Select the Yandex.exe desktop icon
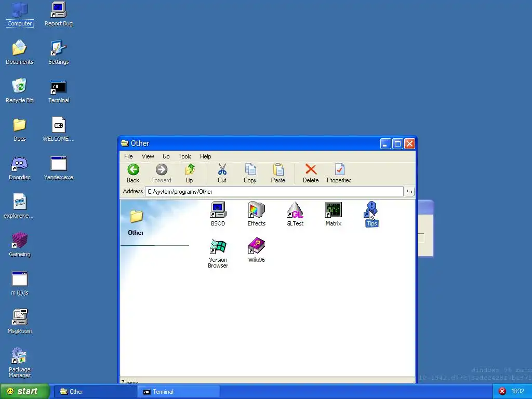 [x=58, y=168]
